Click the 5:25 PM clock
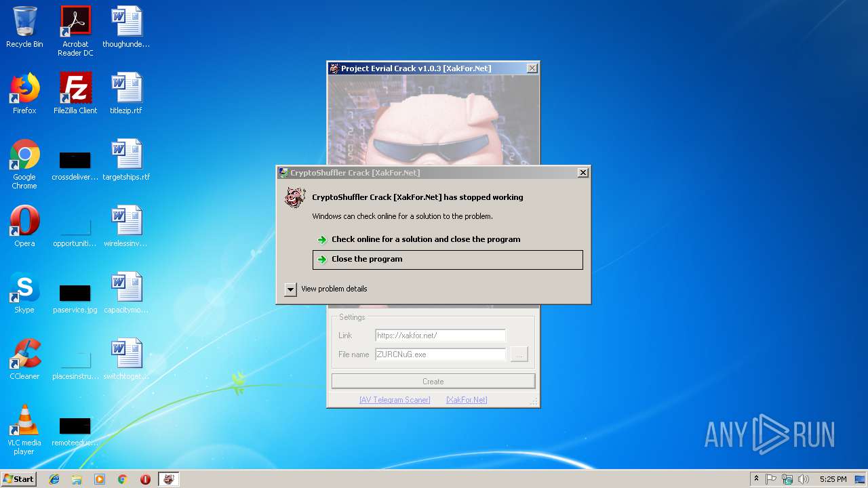The height and width of the screenshot is (488, 868). [x=833, y=479]
